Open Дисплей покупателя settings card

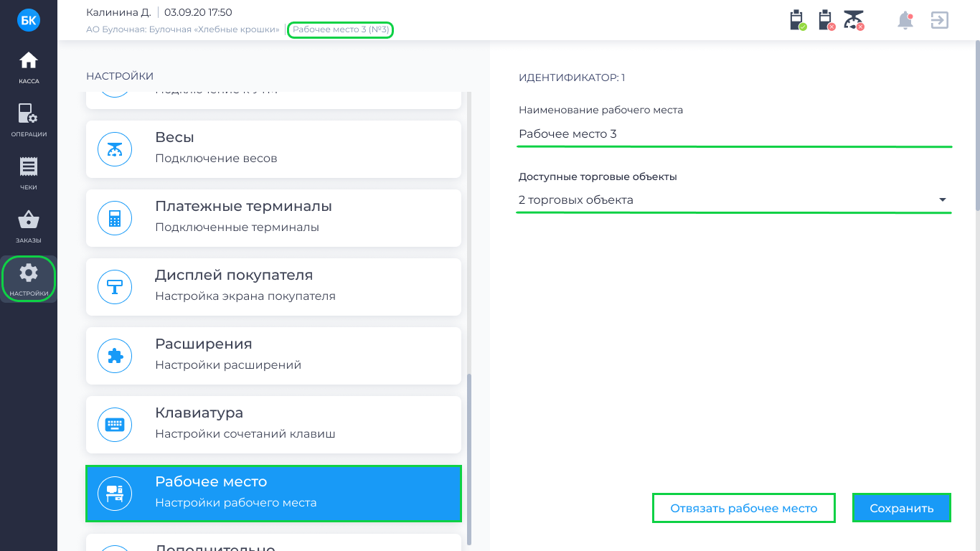click(273, 287)
